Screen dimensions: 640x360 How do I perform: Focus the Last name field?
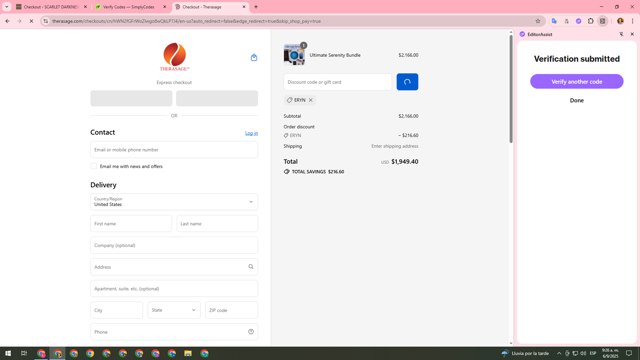pos(217,224)
